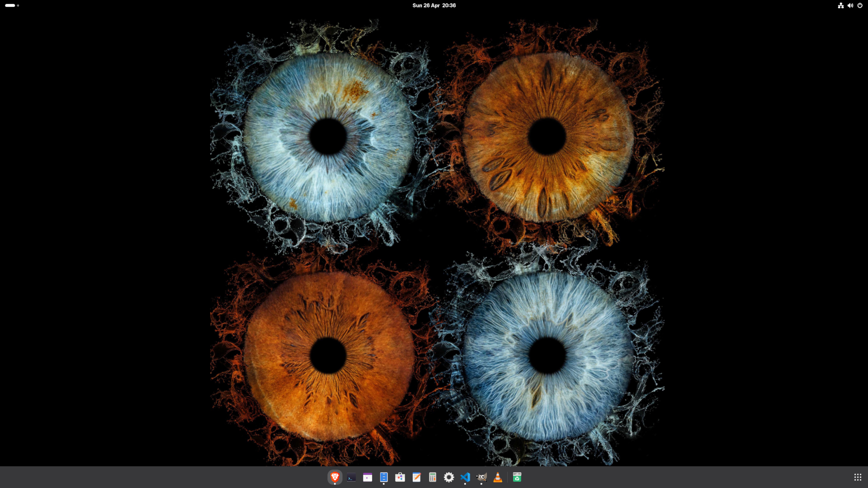This screenshot has height=488, width=868.
Task: Launch Visual Studio Code from the dock
Action: pos(465,477)
